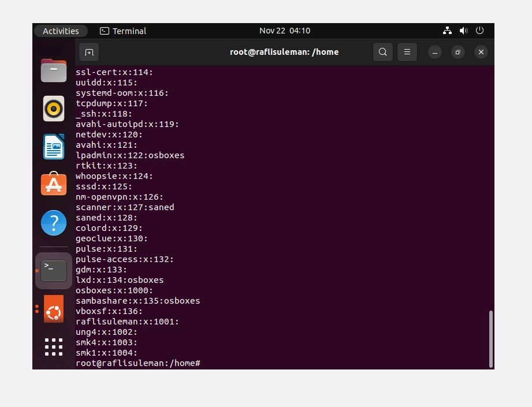Open the clock and calendar panel

[285, 31]
